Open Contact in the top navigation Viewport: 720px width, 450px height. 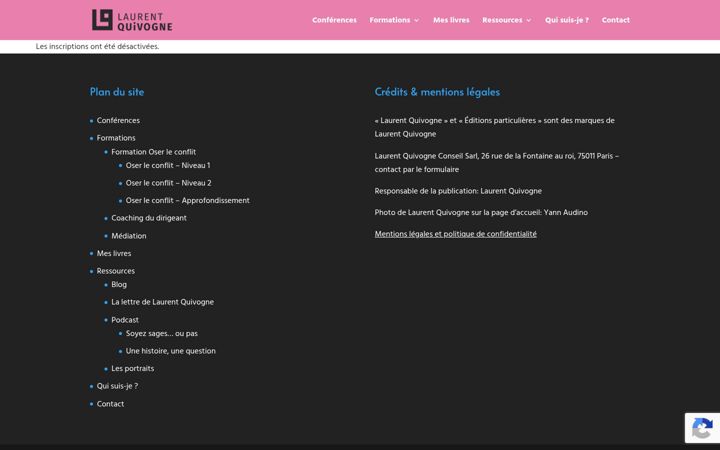tap(616, 20)
